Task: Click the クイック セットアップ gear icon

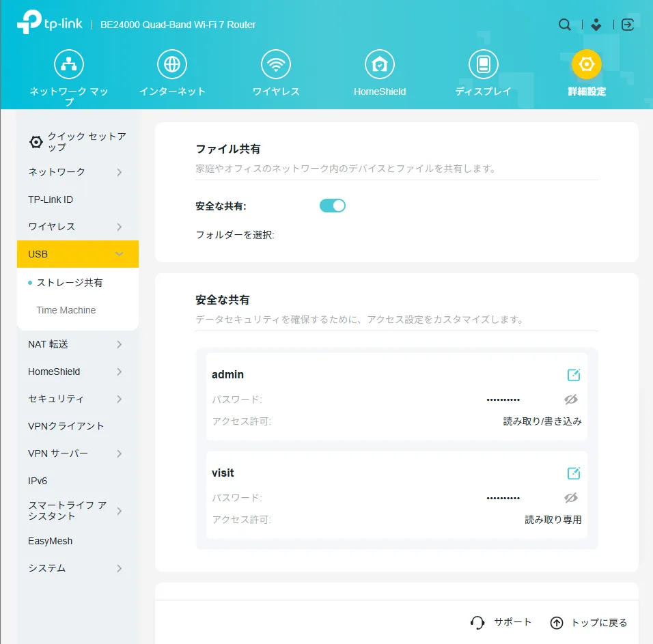Action: point(36,142)
